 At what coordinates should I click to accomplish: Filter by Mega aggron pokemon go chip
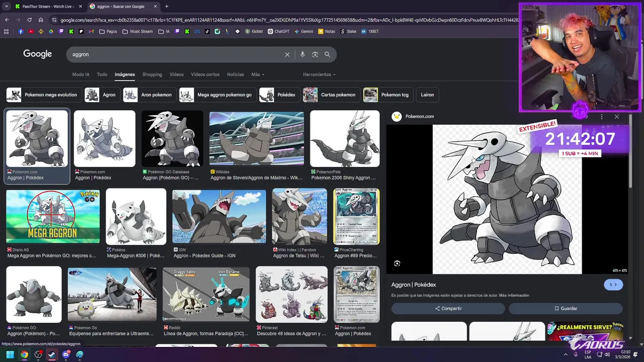tap(218, 95)
